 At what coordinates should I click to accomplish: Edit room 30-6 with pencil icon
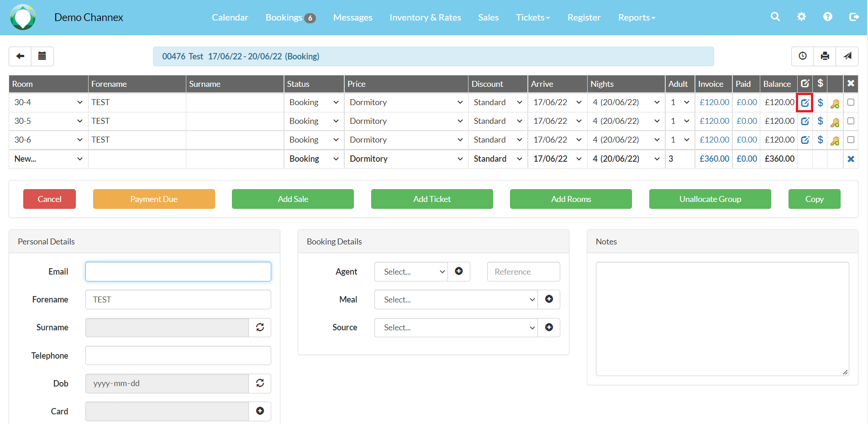click(805, 140)
